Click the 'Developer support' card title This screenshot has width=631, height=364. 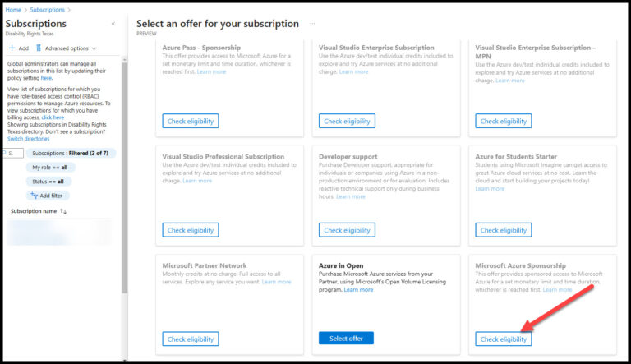[348, 157]
